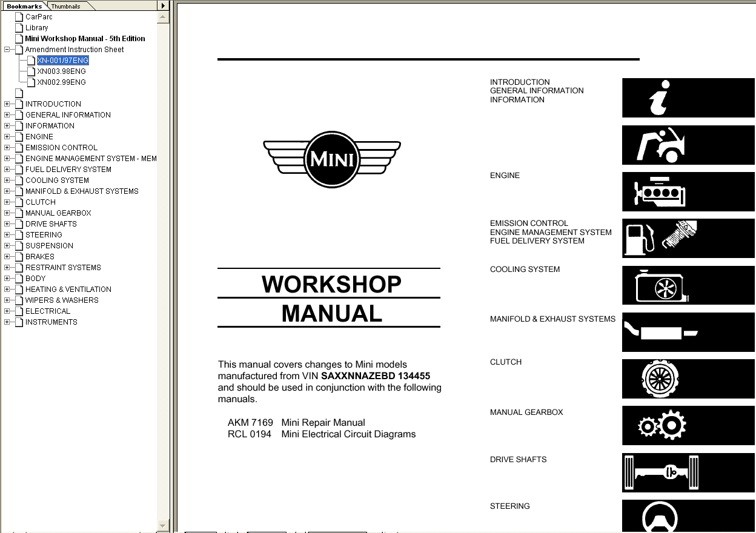The height and width of the screenshot is (533, 756).
Task: Click the fuel pump icon in the index
Action: point(640,239)
